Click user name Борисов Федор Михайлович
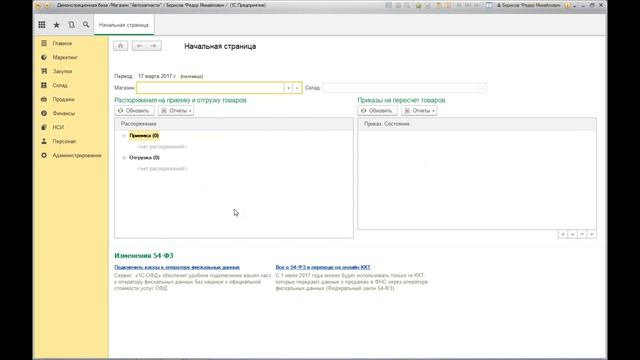The image size is (640, 360). click(529, 5)
